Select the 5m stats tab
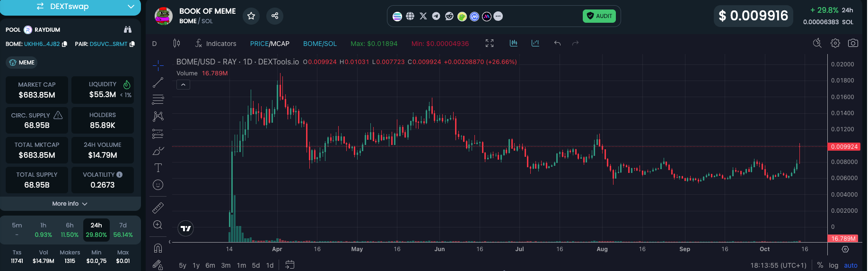Image resolution: width=868 pixels, height=271 pixels. (x=17, y=230)
